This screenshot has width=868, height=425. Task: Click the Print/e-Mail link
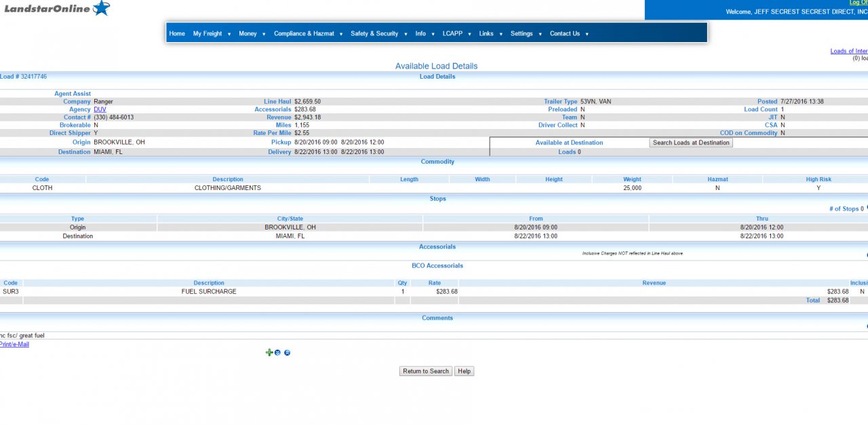click(x=14, y=344)
